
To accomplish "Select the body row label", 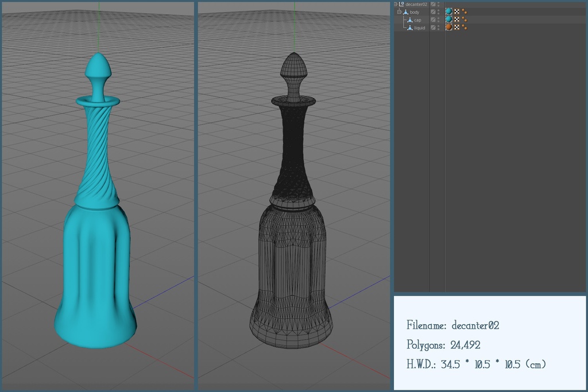I will tap(415, 13).
